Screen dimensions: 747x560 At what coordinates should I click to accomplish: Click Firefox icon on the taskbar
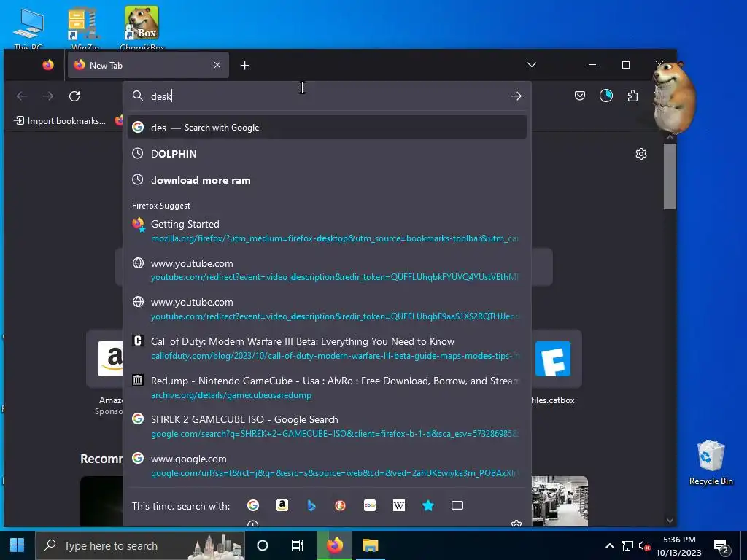coord(334,545)
